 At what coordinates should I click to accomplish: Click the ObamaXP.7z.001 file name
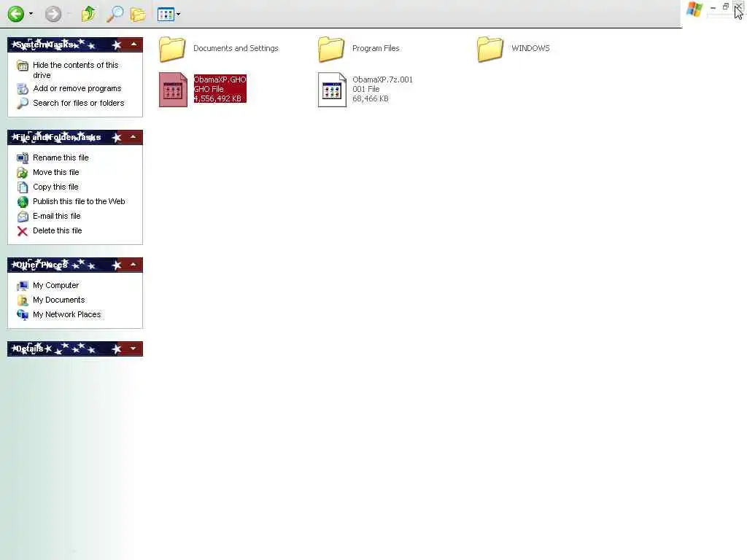(x=382, y=79)
